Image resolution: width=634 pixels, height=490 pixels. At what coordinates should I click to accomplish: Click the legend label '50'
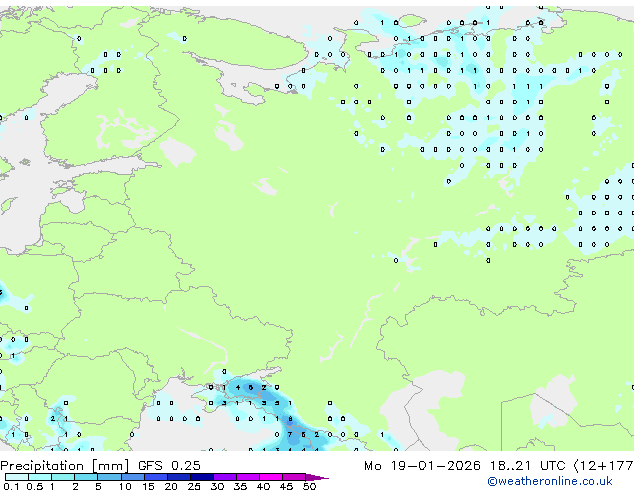point(309,486)
